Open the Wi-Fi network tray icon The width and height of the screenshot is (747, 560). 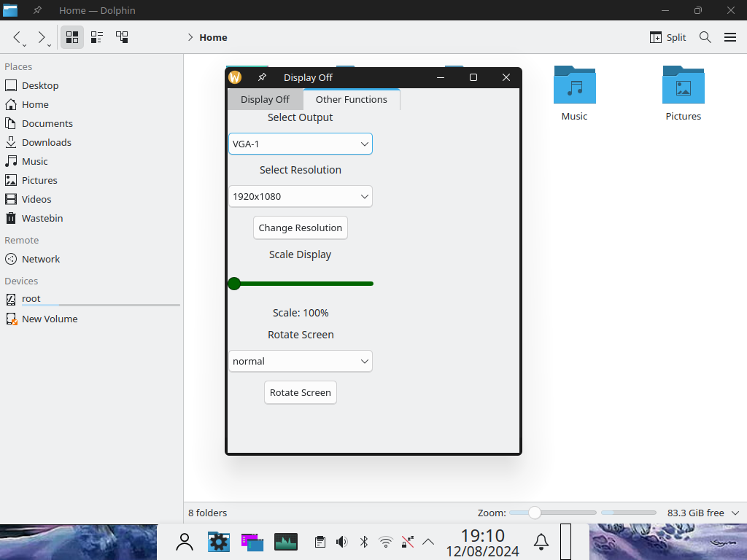tap(386, 542)
